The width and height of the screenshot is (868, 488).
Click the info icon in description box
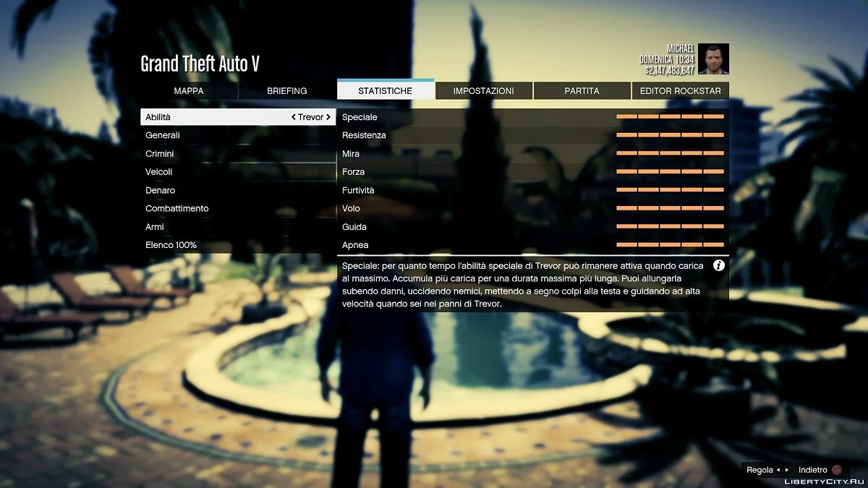pyautogui.click(x=718, y=265)
